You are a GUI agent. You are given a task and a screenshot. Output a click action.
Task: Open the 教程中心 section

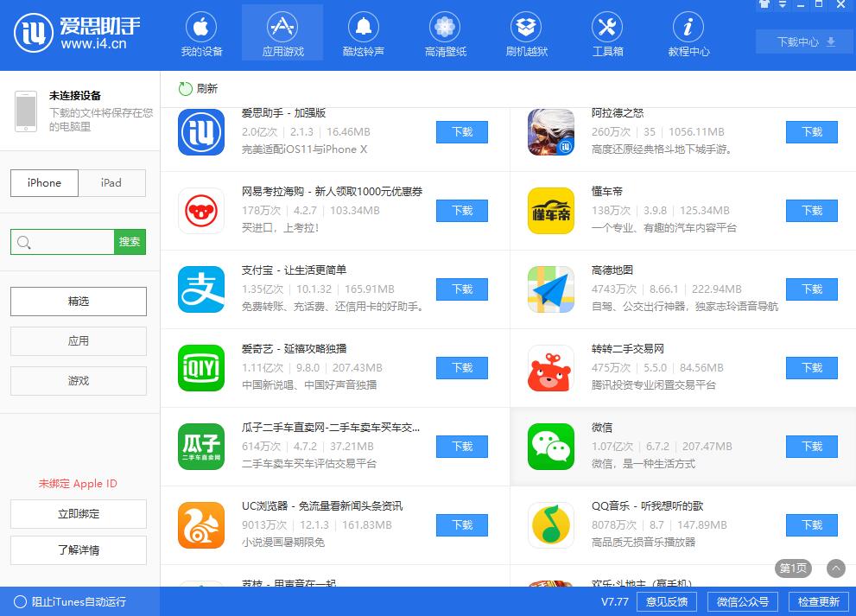[x=688, y=34]
